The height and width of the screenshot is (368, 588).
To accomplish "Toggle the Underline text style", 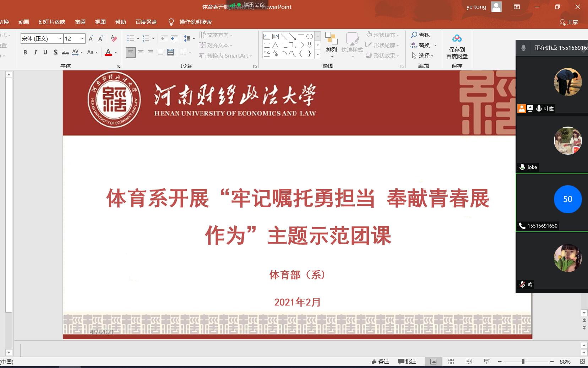I will [45, 52].
